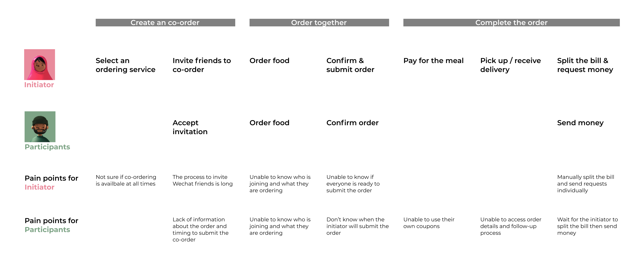Click 'Unable to use their own coupons' text
Viewport: 644px width, 258px height.
[x=428, y=223]
